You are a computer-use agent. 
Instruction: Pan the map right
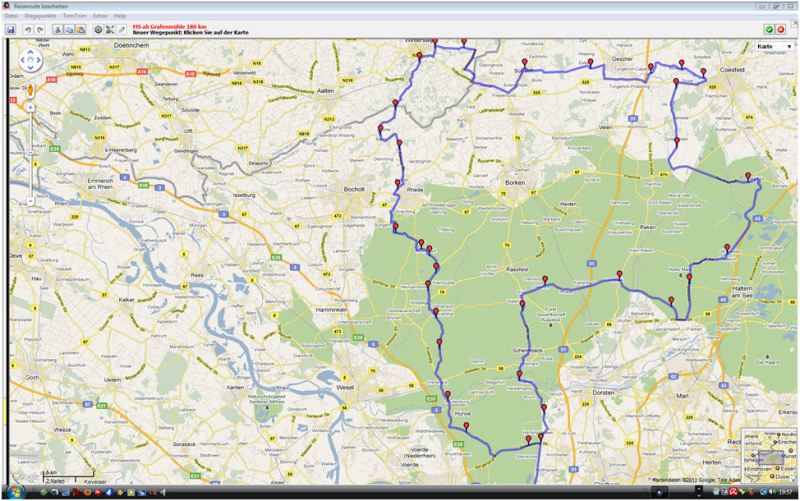pyautogui.click(x=38, y=60)
